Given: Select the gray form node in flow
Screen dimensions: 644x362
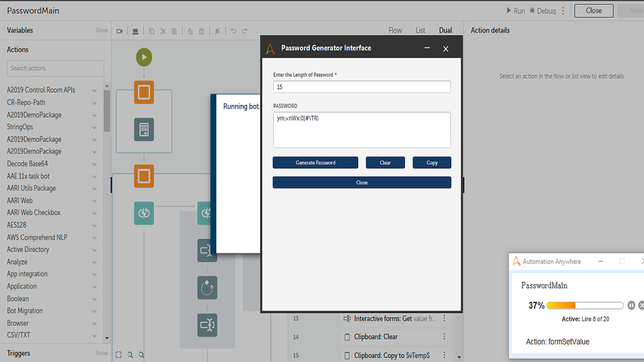Looking at the screenshot, I should [144, 130].
